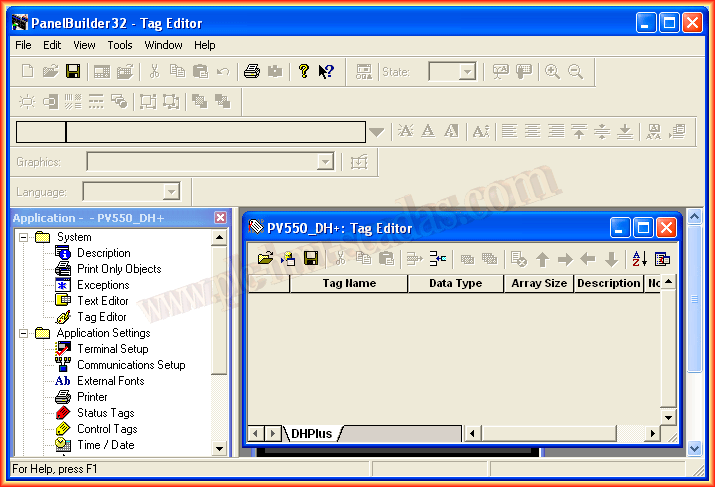This screenshot has height=487, width=715.
Task: Open the Window menu
Action: (163, 45)
